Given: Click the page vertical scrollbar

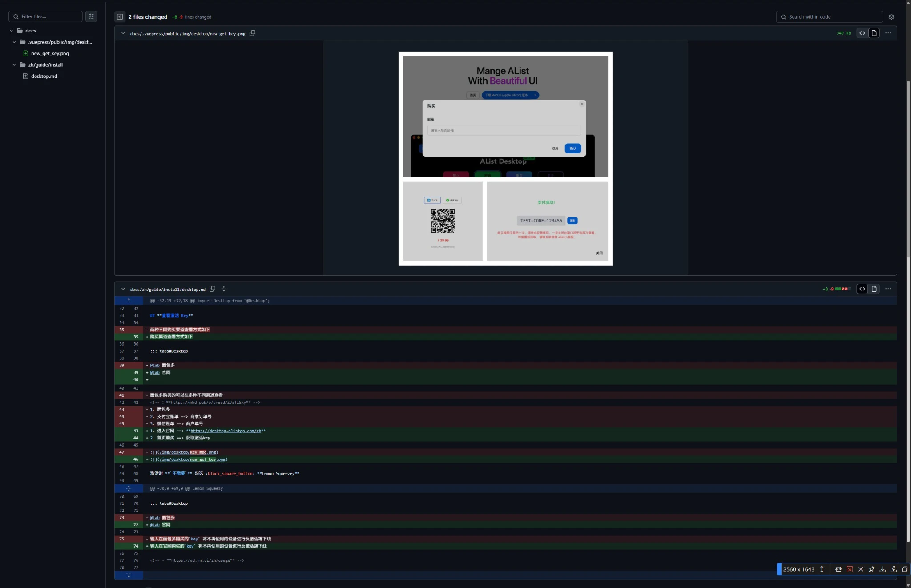Looking at the screenshot, I should pos(908,311).
